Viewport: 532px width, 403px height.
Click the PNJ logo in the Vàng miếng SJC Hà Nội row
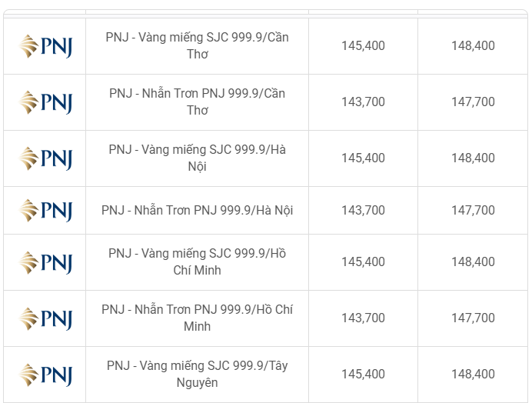click(x=45, y=158)
